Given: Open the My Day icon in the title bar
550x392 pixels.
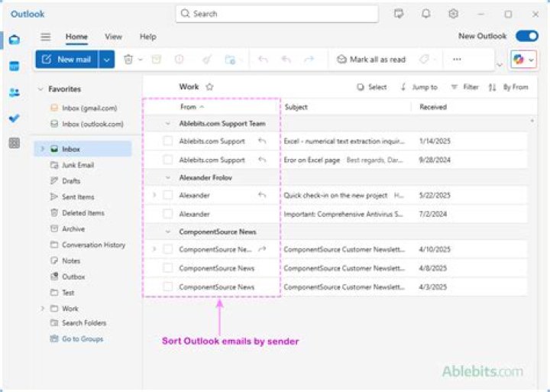Looking at the screenshot, I should 399,14.
